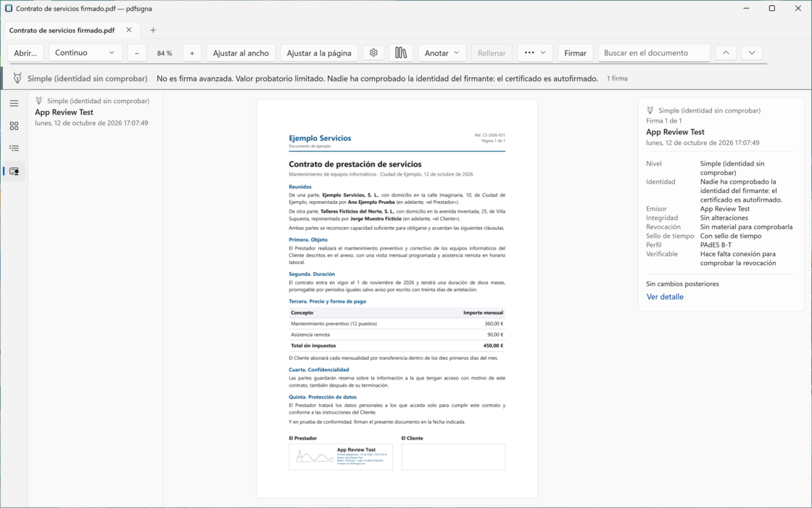The height and width of the screenshot is (508, 812).
Task: Click the Sin material para comprobarla value
Action: click(746, 226)
